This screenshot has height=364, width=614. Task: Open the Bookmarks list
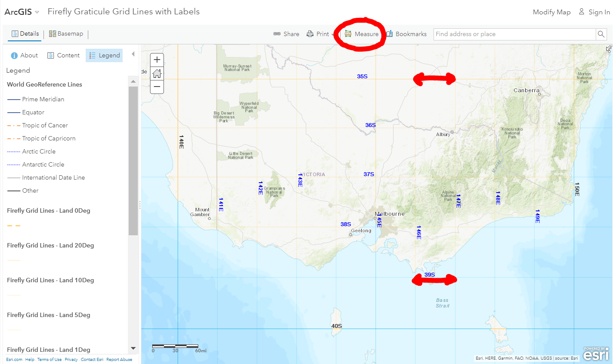(x=407, y=34)
